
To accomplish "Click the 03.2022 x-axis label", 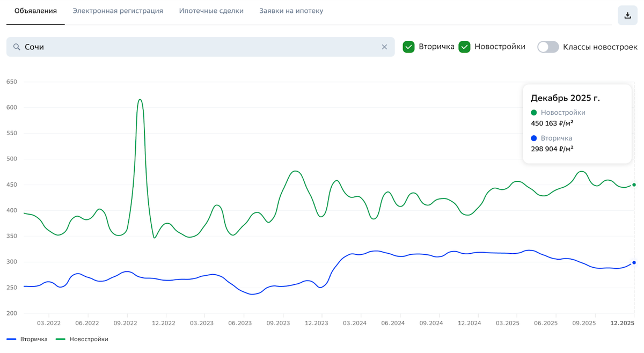I will tap(48, 323).
